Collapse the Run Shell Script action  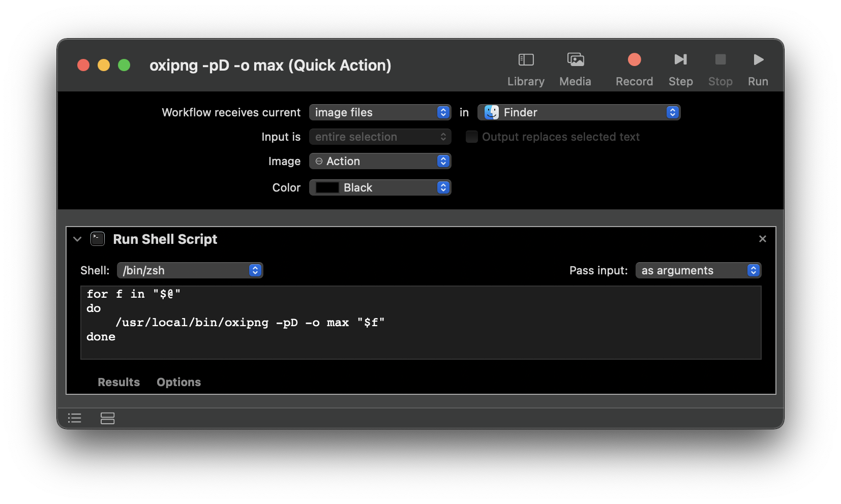pos(77,239)
